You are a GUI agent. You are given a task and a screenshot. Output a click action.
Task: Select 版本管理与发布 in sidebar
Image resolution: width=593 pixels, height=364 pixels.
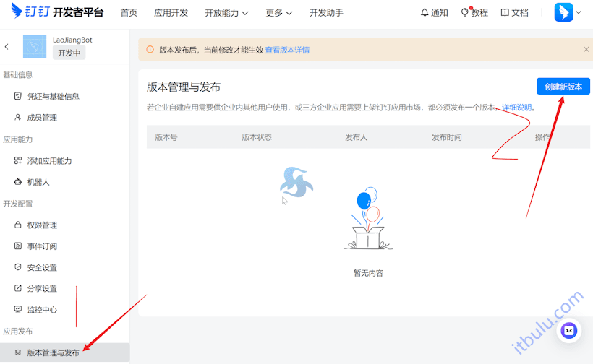pos(64,352)
